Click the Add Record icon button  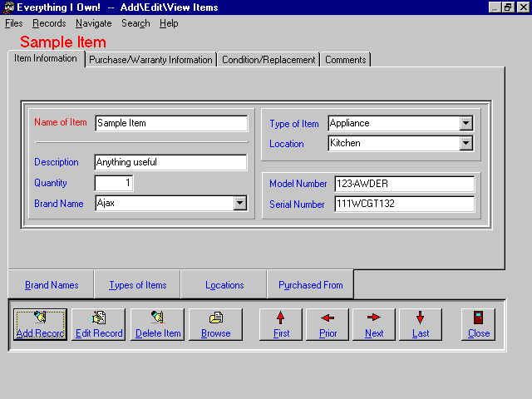point(40,323)
